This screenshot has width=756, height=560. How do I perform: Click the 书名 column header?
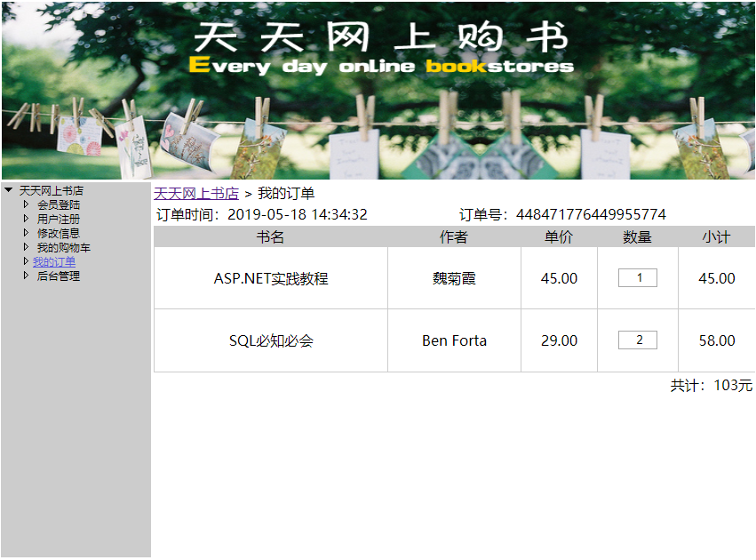(270, 237)
